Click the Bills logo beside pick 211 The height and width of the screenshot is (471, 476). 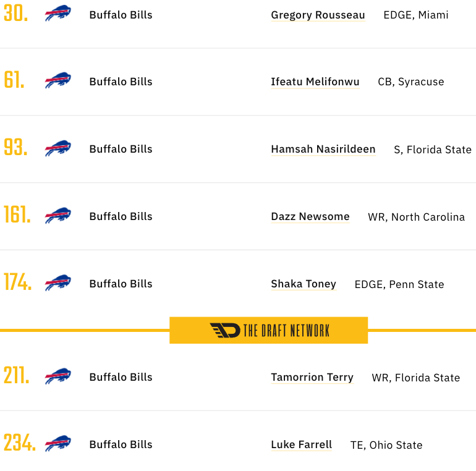pyautogui.click(x=58, y=376)
